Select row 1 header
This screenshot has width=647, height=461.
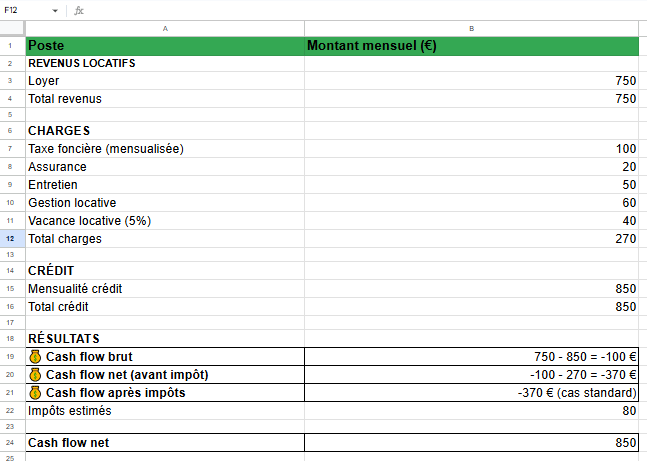11,46
